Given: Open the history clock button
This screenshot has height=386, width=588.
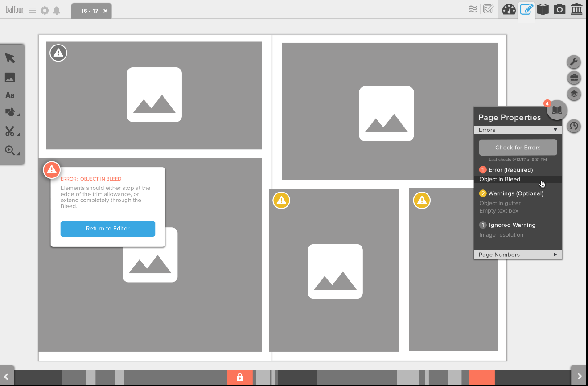Looking at the screenshot, I should 574,127.
